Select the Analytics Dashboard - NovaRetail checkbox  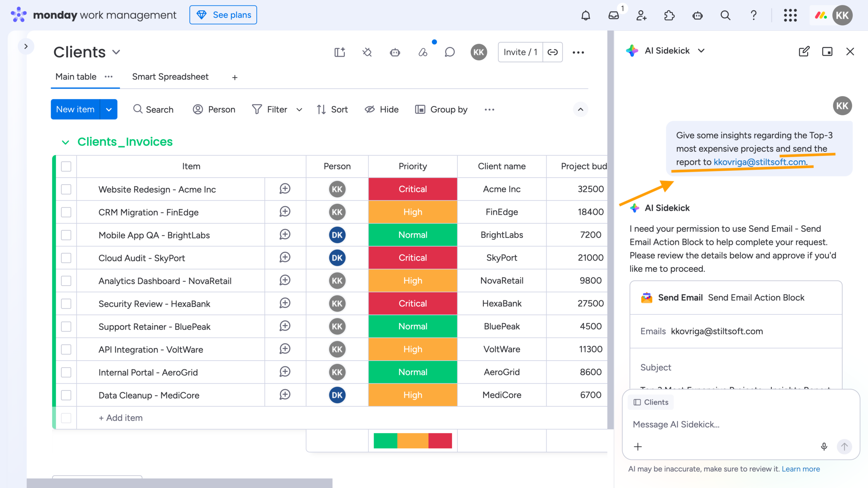pos(66,281)
